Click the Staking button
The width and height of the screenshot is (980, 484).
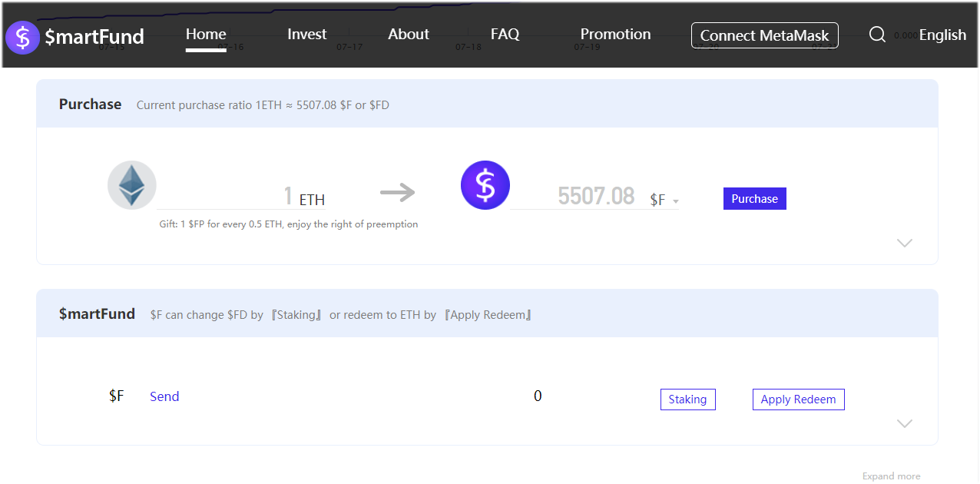(687, 399)
